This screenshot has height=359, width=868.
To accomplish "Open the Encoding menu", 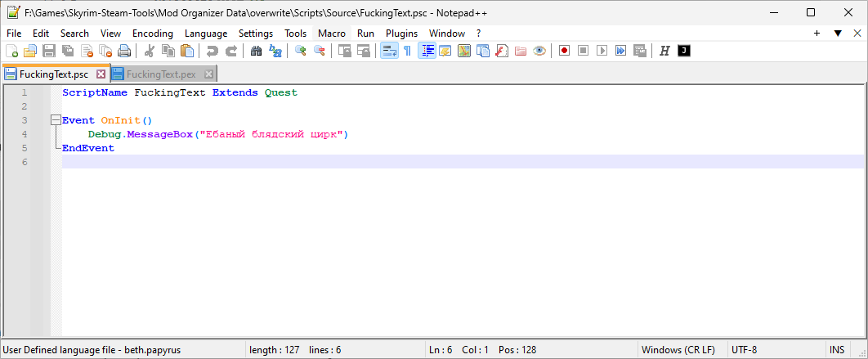I will coord(153,34).
